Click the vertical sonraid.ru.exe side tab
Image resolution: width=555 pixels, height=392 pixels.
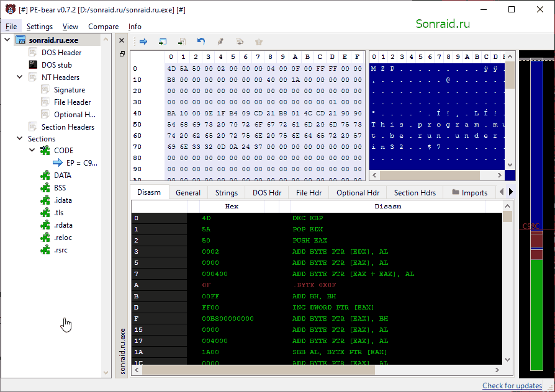122,351
